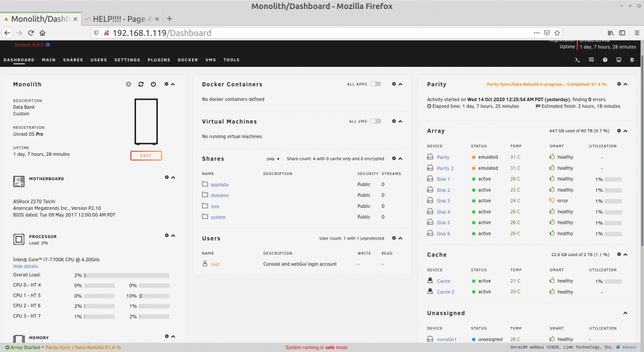The width and height of the screenshot is (644, 352).
Task: Collapse the Docker Containers section
Action: point(400,84)
